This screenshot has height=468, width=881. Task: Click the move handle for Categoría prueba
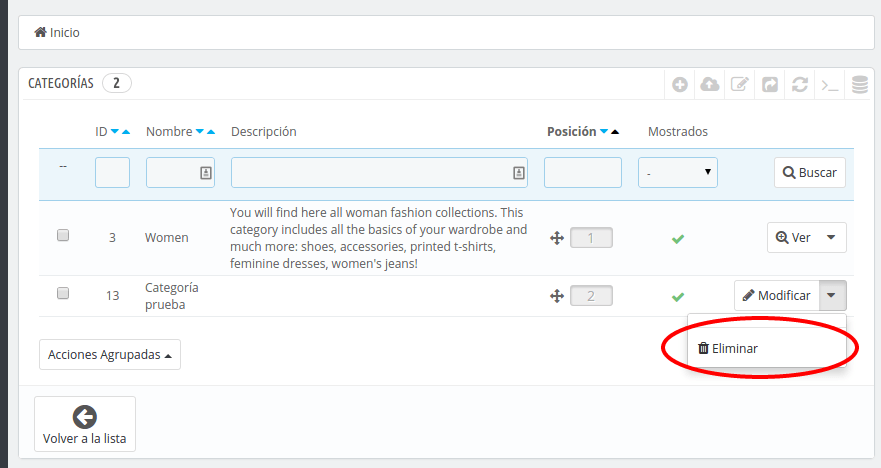coord(557,296)
